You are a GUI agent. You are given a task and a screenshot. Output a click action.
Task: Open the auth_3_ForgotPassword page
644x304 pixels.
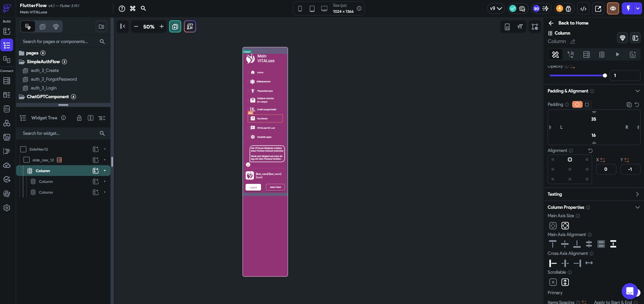(54, 79)
